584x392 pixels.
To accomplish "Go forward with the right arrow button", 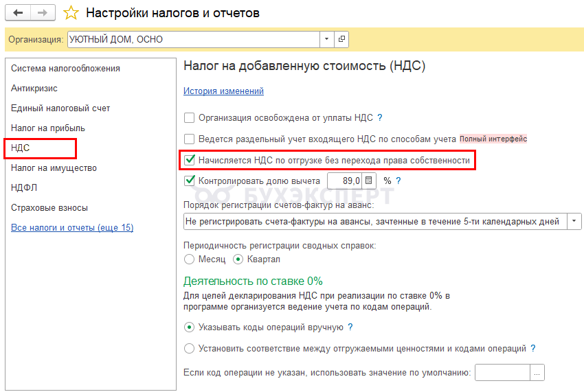I will (43, 12).
